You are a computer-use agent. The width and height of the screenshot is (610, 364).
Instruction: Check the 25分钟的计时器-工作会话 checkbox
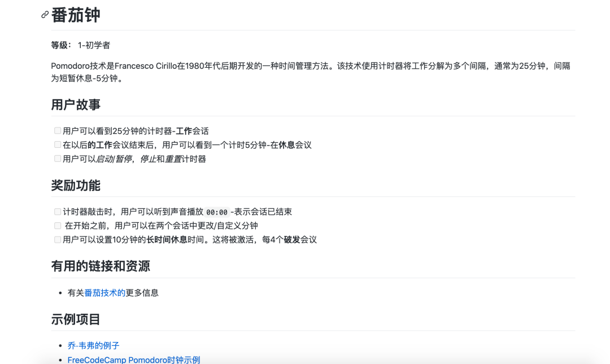click(58, 131)
